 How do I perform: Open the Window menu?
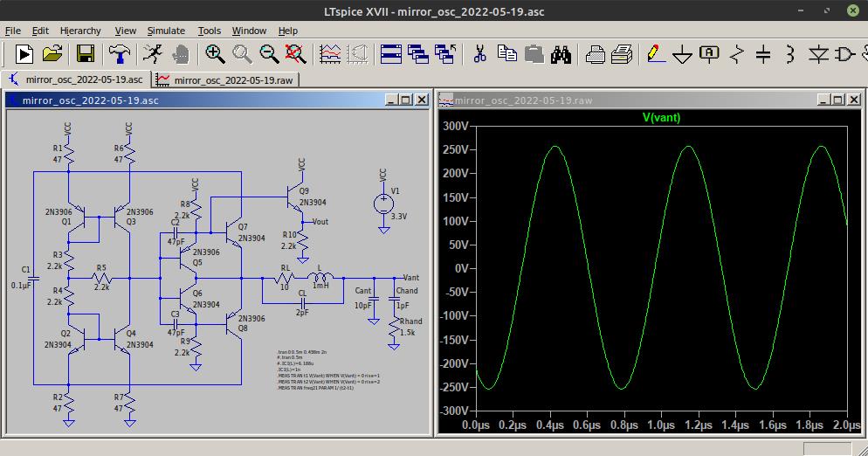tap(249, 31)
